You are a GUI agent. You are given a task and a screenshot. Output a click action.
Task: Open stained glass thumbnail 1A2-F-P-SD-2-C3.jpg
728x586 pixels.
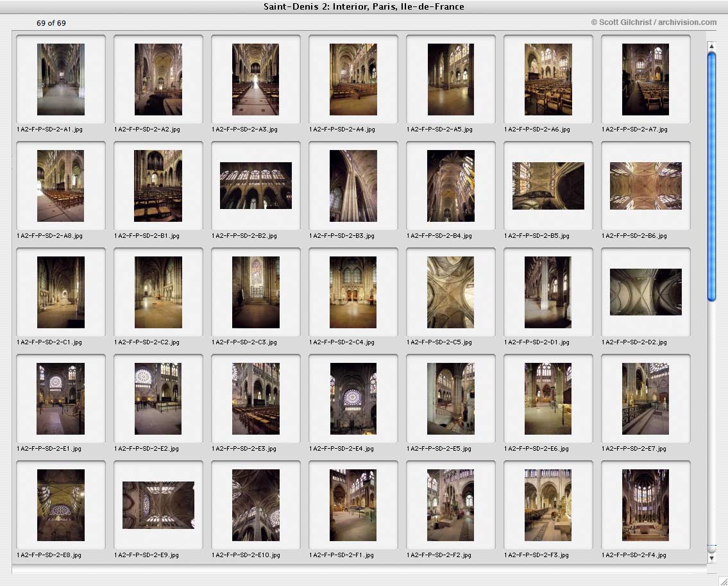tap(256, 292)
